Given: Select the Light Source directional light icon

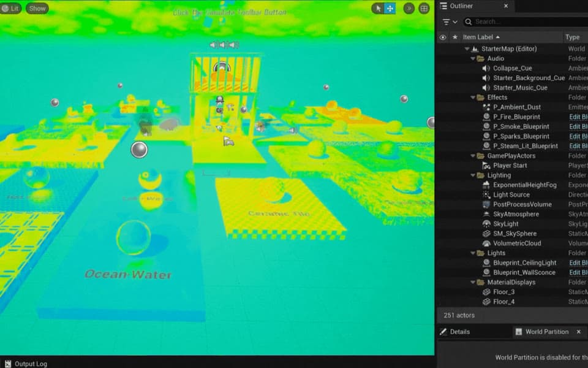Looking at the screenshot, I should coord(486,195).
